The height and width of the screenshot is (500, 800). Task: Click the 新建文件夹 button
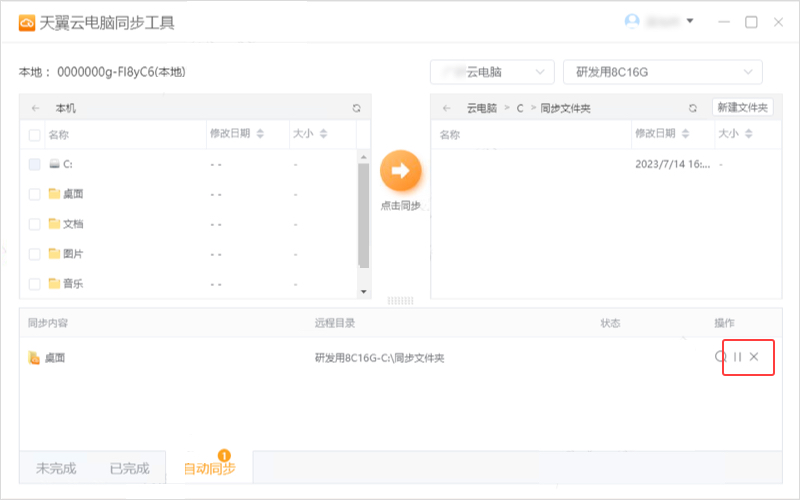point(742,108)
